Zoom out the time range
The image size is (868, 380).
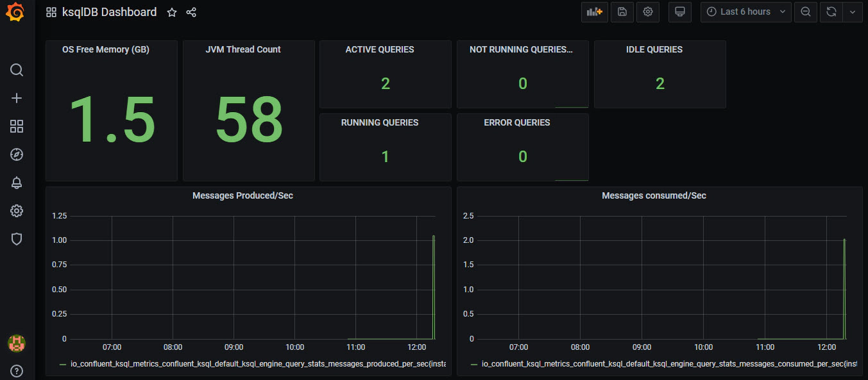coord(806,12)
